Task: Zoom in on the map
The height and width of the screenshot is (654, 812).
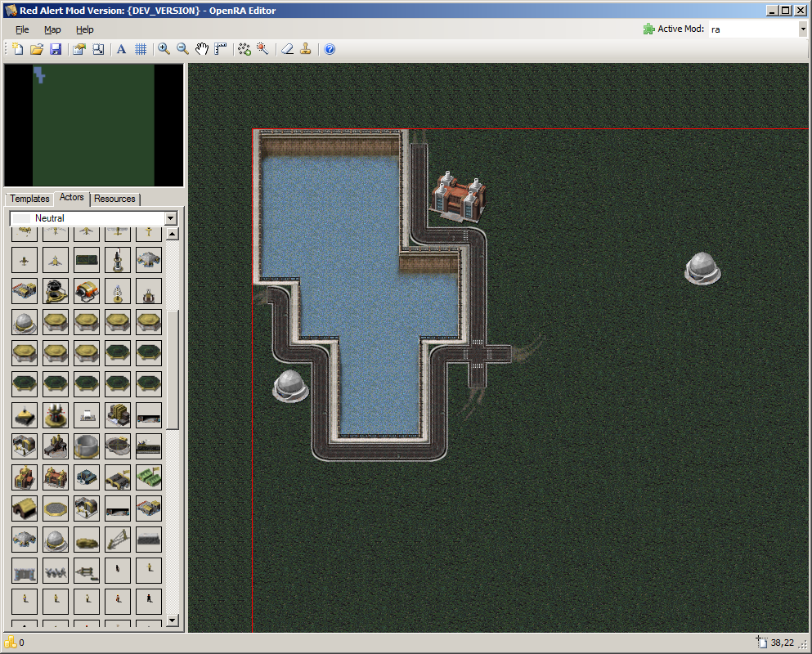Action: (x=164, y=49)
